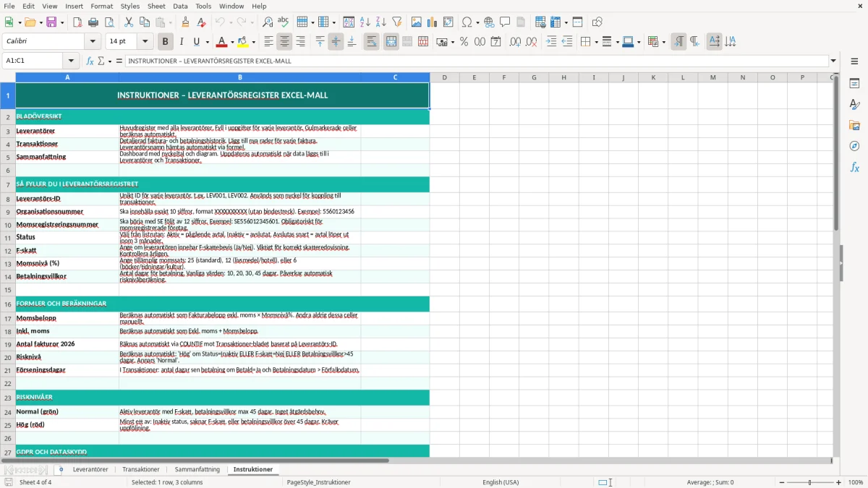This screenshot has width=868, height=488.
Task: Open sidebar Gallery panel
Action: (854, 125)
